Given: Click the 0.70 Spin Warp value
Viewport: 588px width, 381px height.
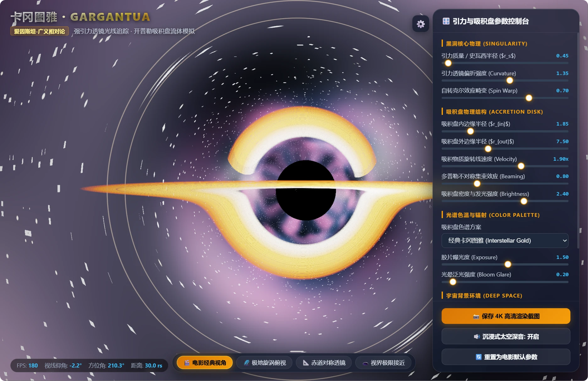Looking at the screenshot, I should [562, 91].
